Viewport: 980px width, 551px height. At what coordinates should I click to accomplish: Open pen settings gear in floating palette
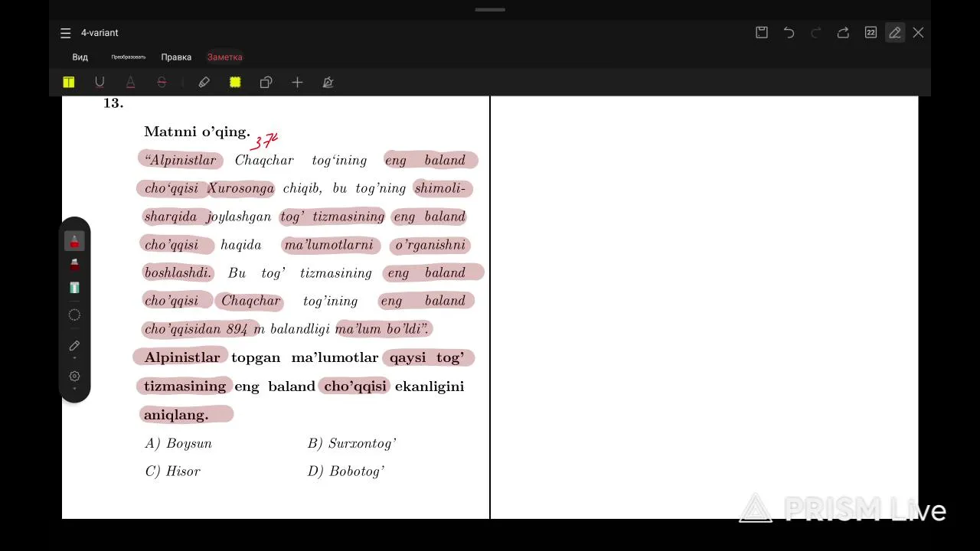[x=74, y=376]
